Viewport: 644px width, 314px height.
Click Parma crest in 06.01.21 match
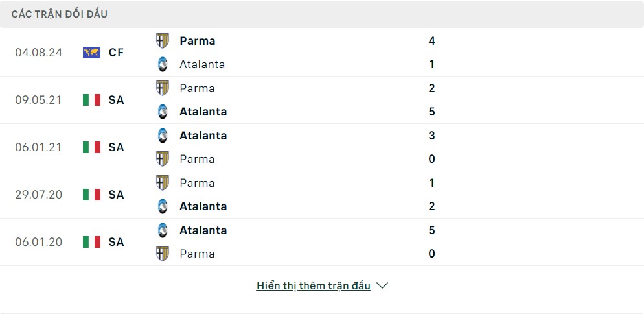click(x=163, y=159)
